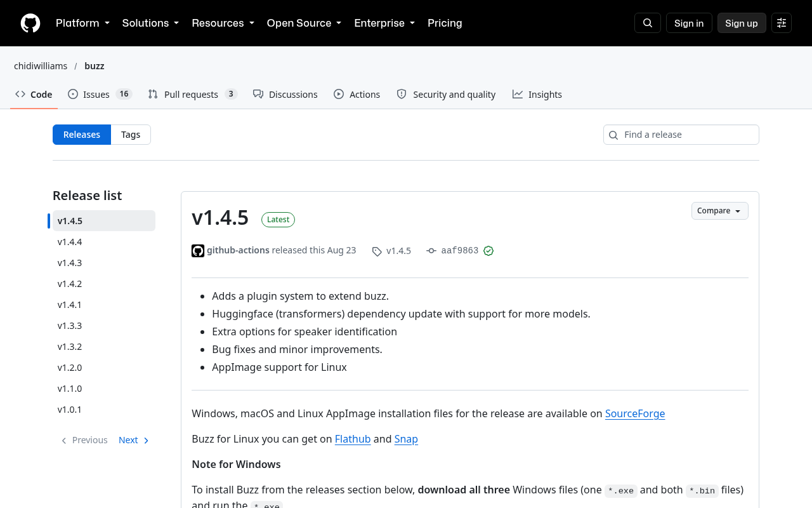
Task: Open the Flathub link
Action: tap(353, 439)
